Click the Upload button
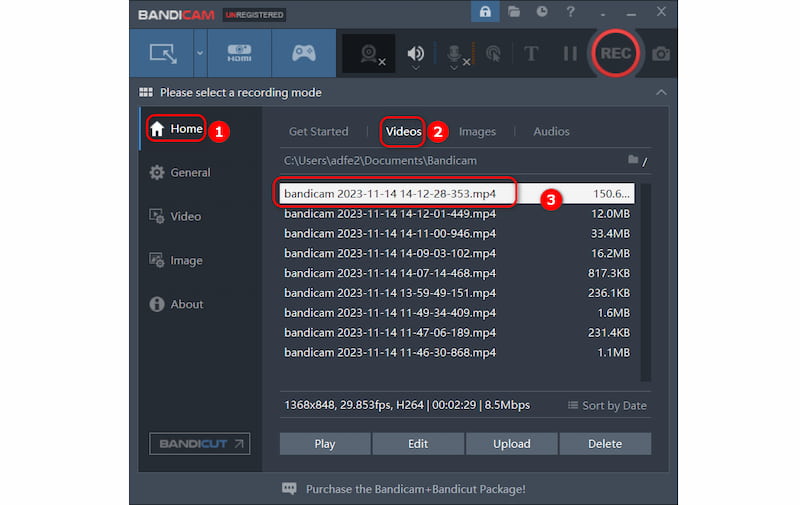The image size is (800, 505). click(511, 443)
